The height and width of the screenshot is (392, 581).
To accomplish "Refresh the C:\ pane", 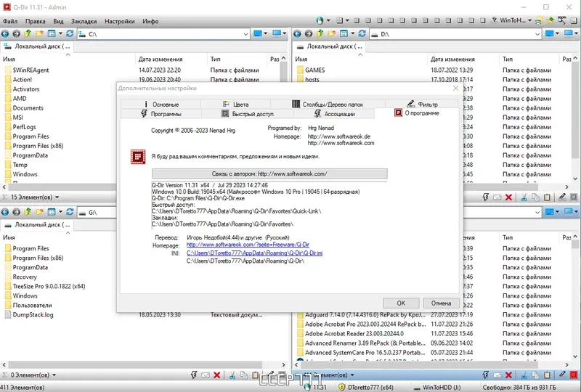I will point(70,33).
